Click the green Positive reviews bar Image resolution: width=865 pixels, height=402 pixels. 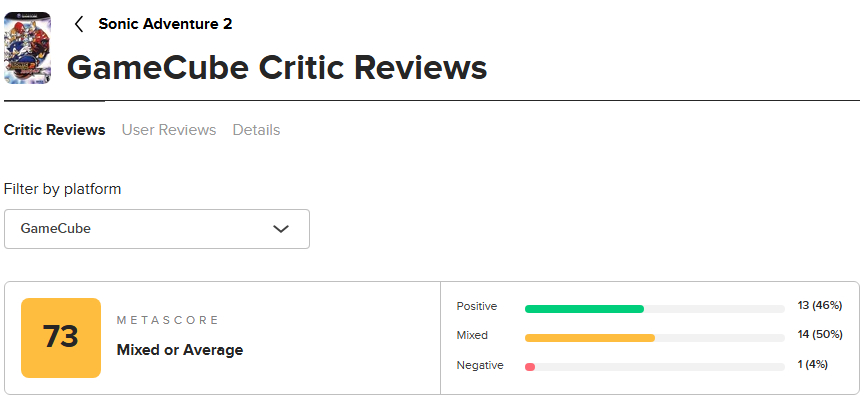tap(584, 309)
